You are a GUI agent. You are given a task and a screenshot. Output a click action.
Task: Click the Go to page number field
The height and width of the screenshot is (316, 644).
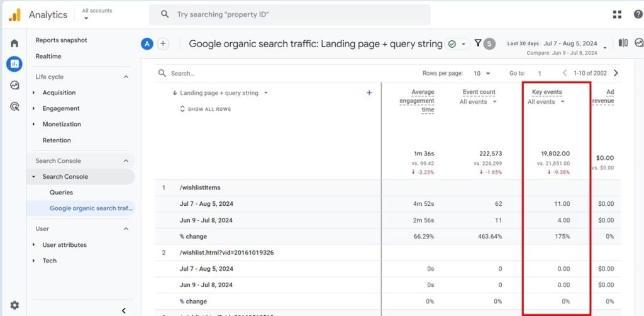tap(539, 74)
